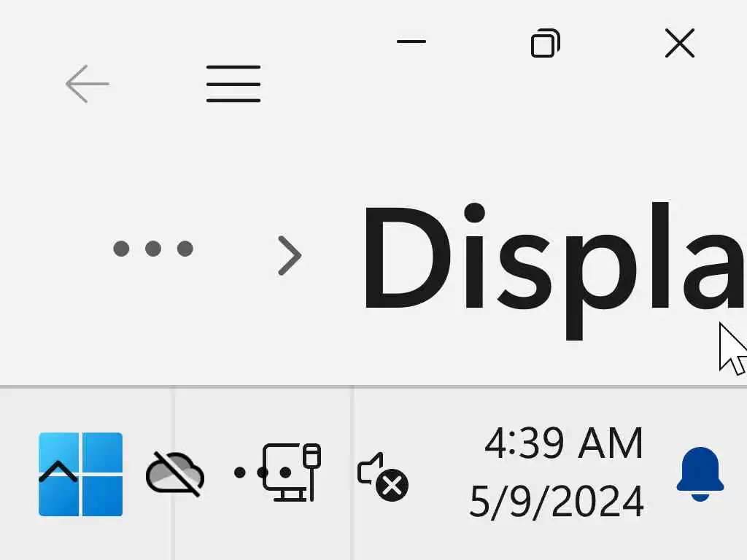Image resolution: width=747 pixels, height=560 pixels.
Task: Click the muted speaker volume icon
Action: pos(382,476)
